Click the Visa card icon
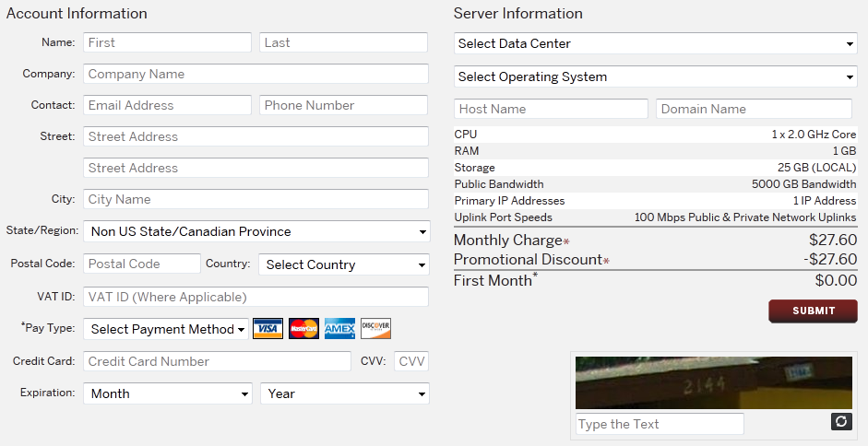The width and height of the screenshot is (868, 446). (268, 329)
